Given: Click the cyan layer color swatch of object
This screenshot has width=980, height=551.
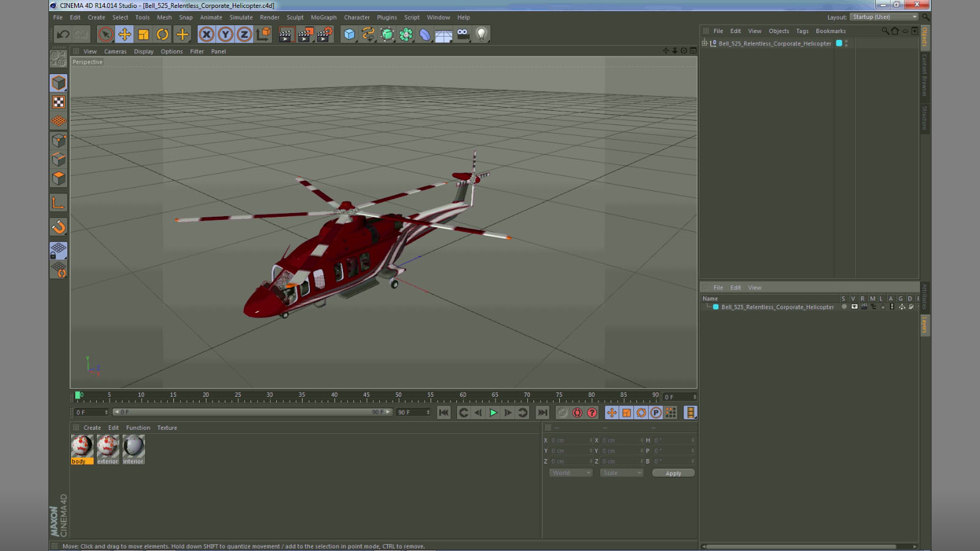Looking at the screenshot, I should click(839, 43).
